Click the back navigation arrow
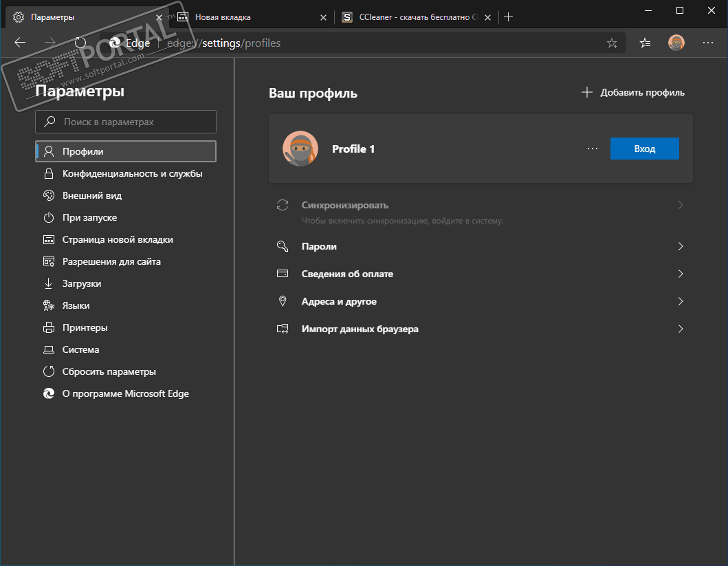Screen dimensions: 728x566 20,43
